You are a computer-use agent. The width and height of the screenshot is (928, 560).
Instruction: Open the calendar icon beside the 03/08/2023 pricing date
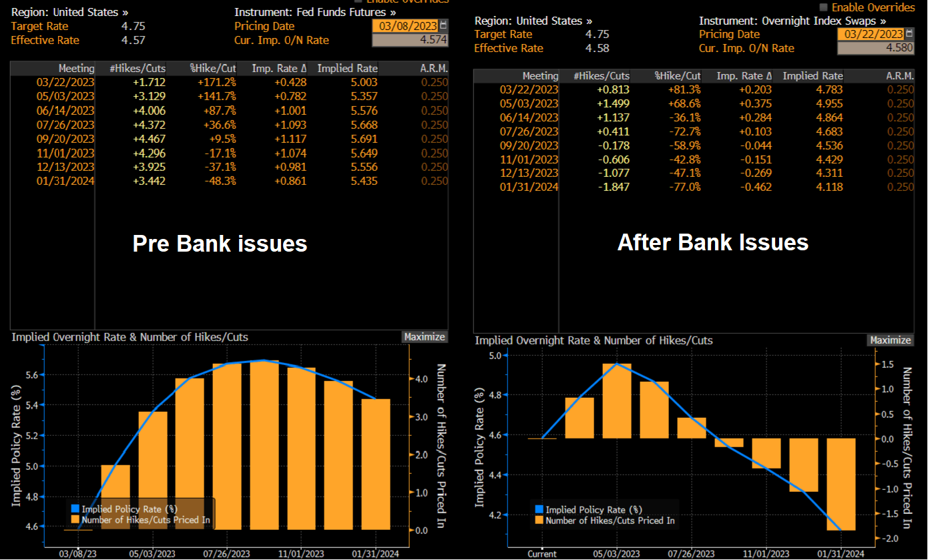[x=445, y=26]
